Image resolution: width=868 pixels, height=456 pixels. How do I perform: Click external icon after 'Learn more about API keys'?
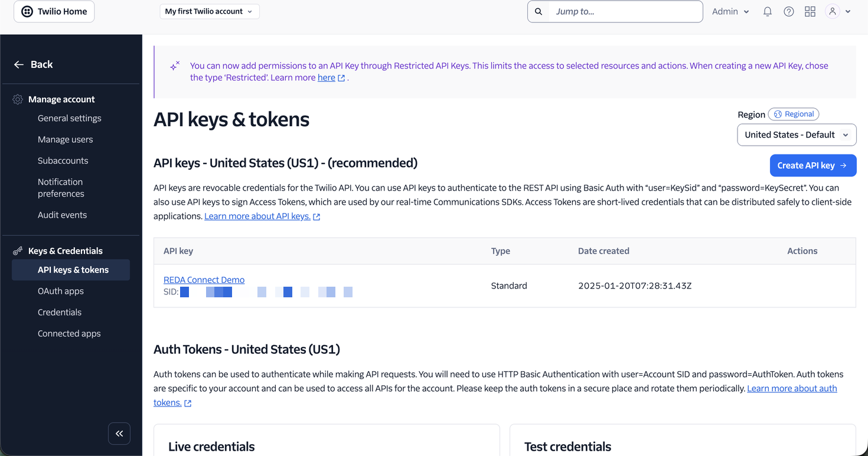[x=316, y=216]
